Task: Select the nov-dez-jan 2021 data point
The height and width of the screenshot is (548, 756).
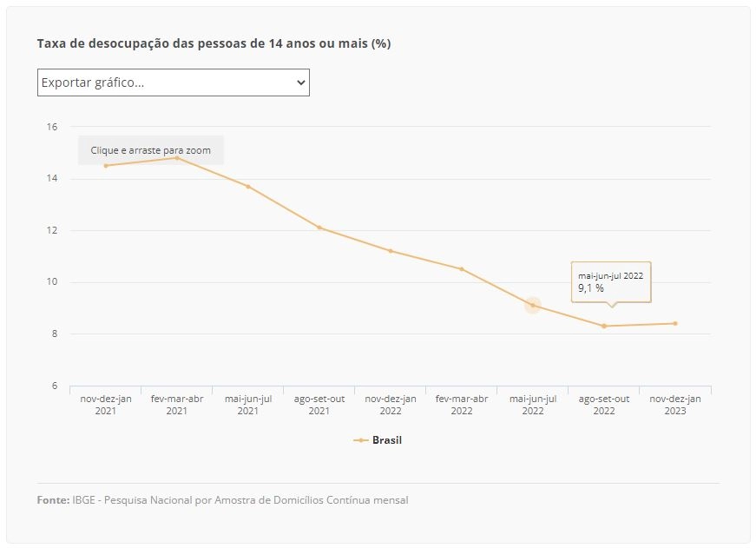Action: pos(106,166)
